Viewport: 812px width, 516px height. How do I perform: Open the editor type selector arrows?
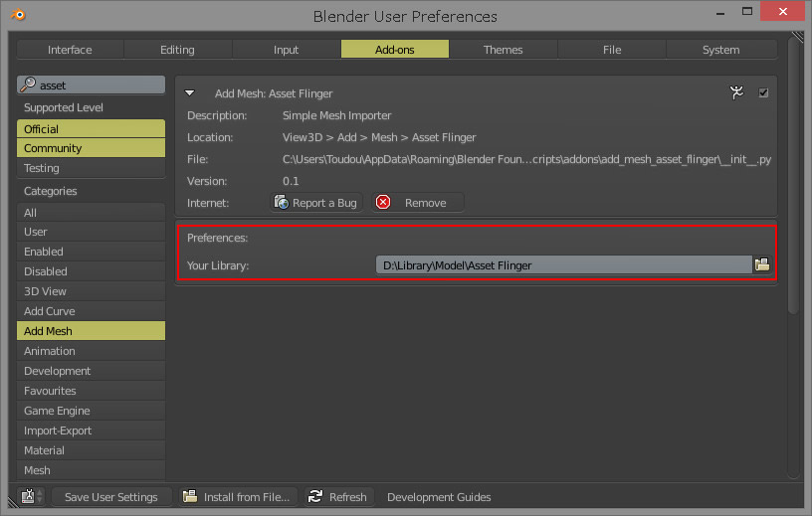tap(40, 496)
